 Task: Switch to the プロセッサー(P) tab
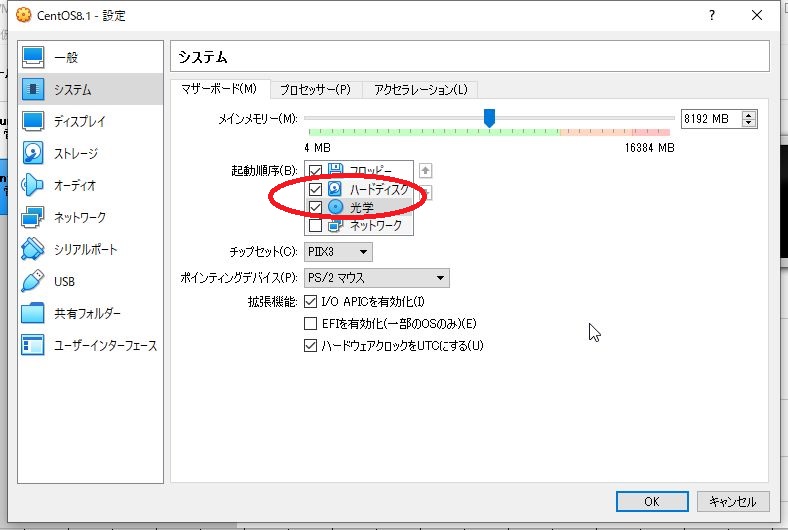point(315,89)
